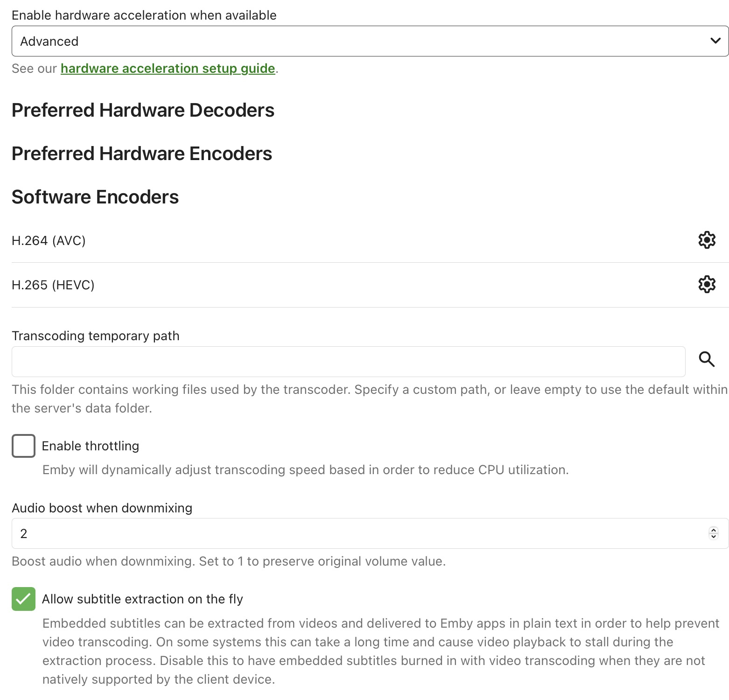Click the Transcoding temporary path label

95,336
